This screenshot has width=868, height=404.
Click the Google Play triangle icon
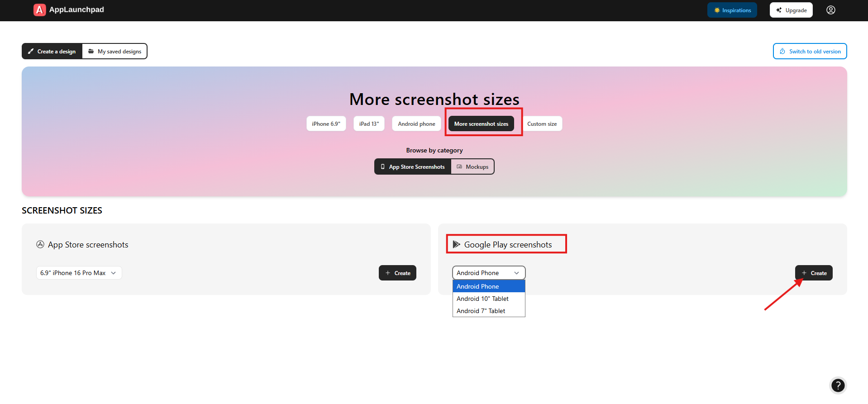(x=456, y=245)
